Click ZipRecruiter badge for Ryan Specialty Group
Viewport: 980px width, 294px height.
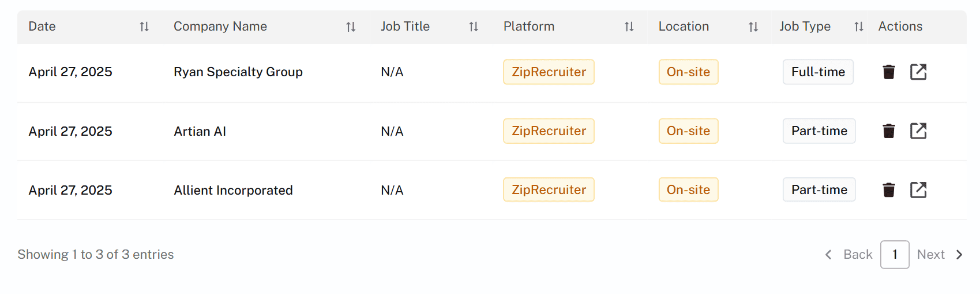(549, 72)
